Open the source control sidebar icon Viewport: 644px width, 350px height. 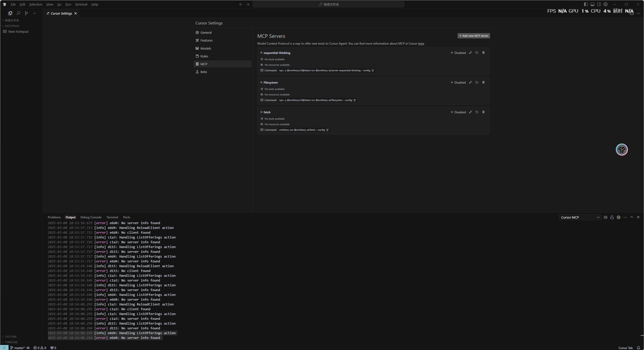pos(26,13)
